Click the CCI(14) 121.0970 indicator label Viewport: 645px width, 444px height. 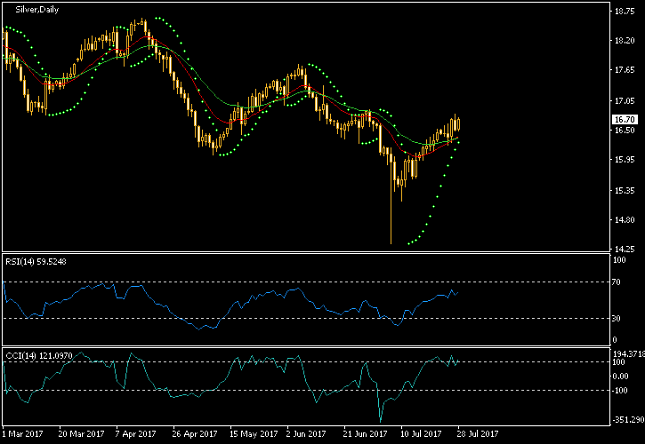point(39,356)
